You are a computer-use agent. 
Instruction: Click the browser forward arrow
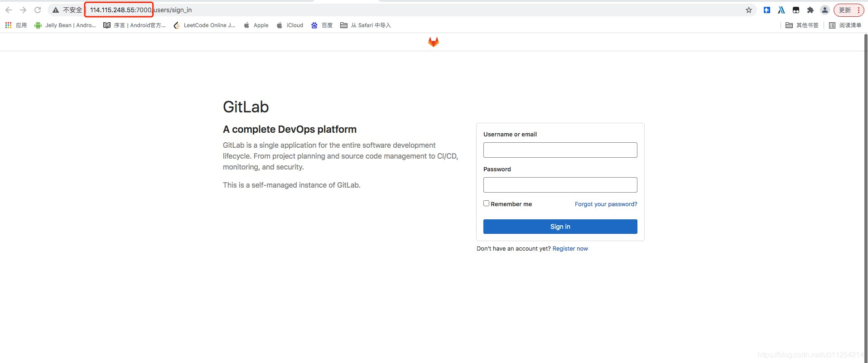(x=23, y=10)
